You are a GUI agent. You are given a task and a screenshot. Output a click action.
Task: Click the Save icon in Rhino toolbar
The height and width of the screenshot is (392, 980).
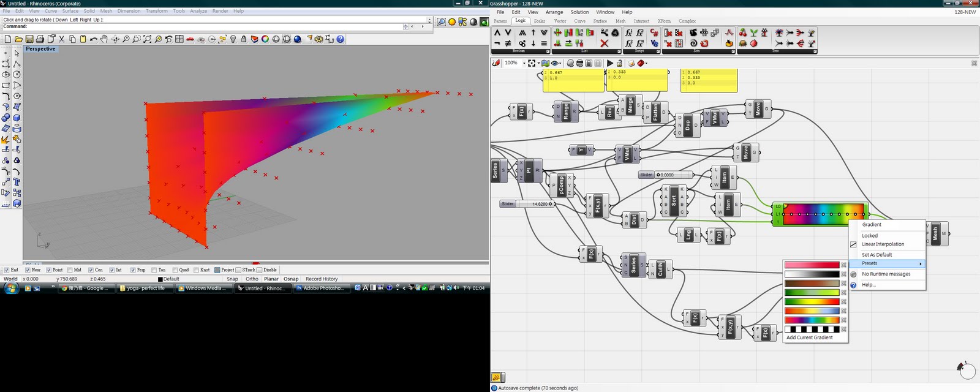click(x=29, y=39)
